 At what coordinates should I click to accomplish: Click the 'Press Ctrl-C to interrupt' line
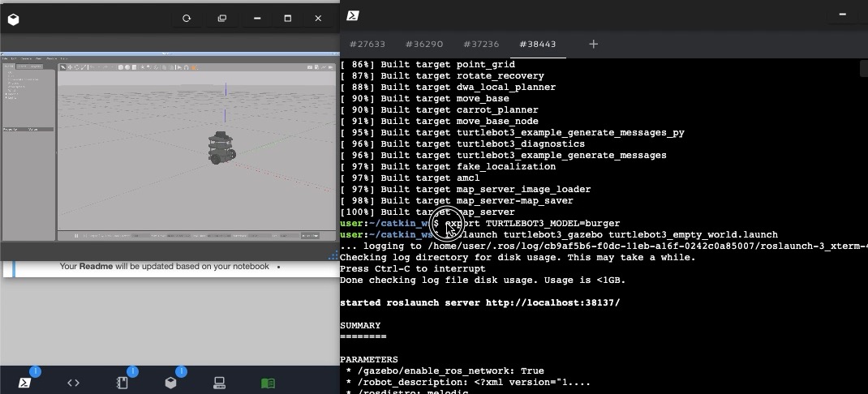pyautogui.click(x=412, y=268)
